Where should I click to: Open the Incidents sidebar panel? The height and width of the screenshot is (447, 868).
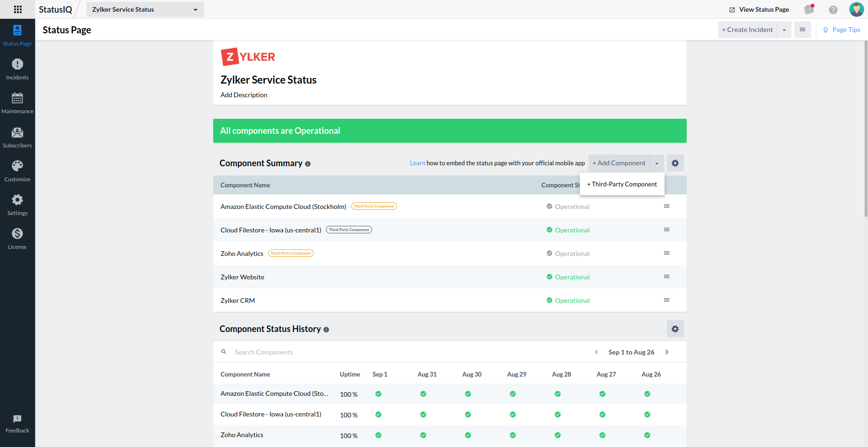(17, 69)
